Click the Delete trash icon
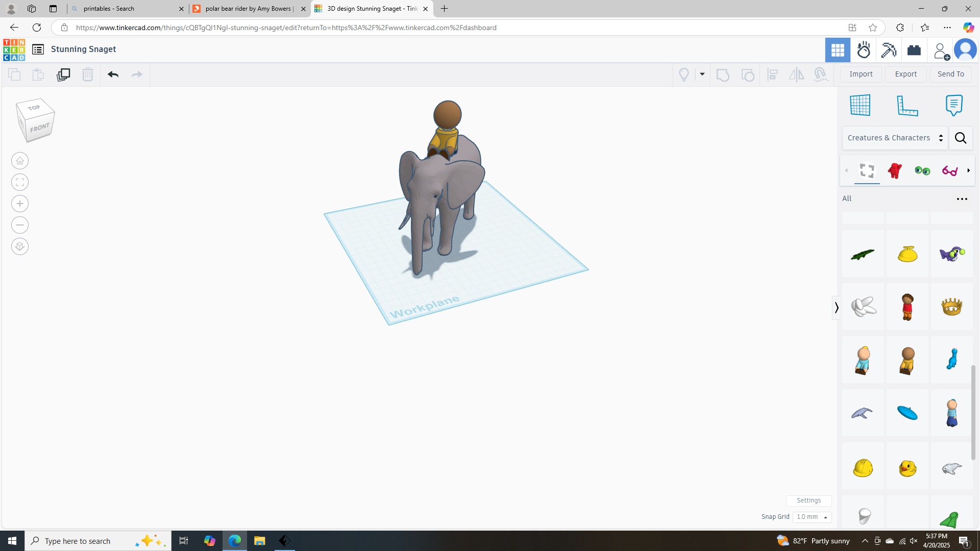980x551 pixels. pyautogui.click(x=88, y=74)
